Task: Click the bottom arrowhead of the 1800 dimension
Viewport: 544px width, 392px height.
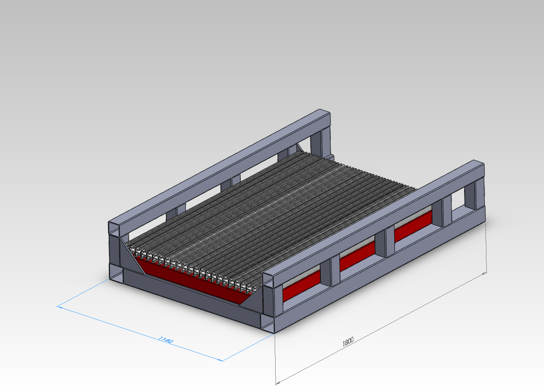Action: [277, 382]
